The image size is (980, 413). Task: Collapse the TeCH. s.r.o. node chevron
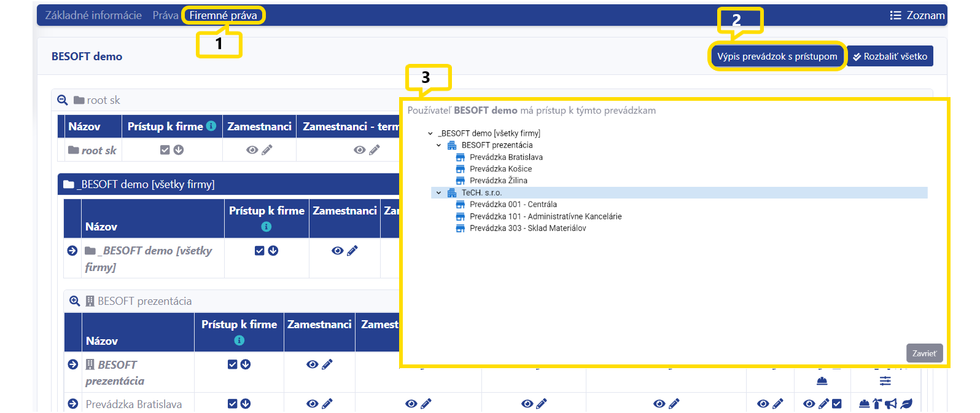439,192
